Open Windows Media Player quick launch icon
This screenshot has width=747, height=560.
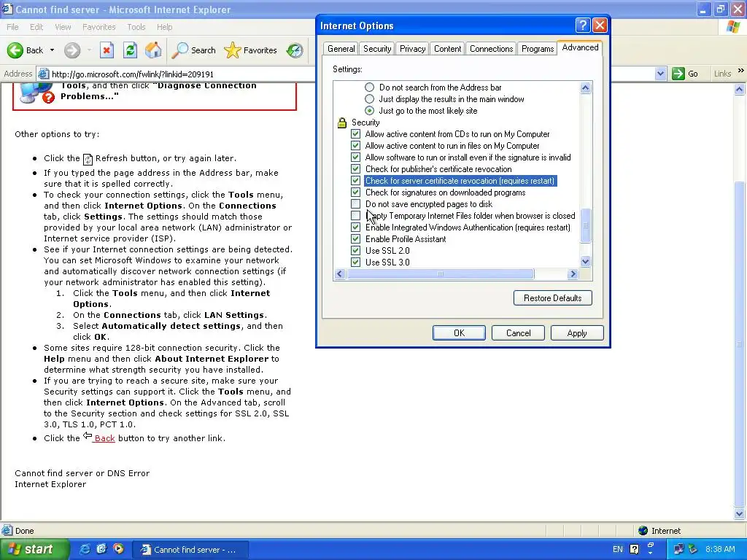tap(118, 549)
